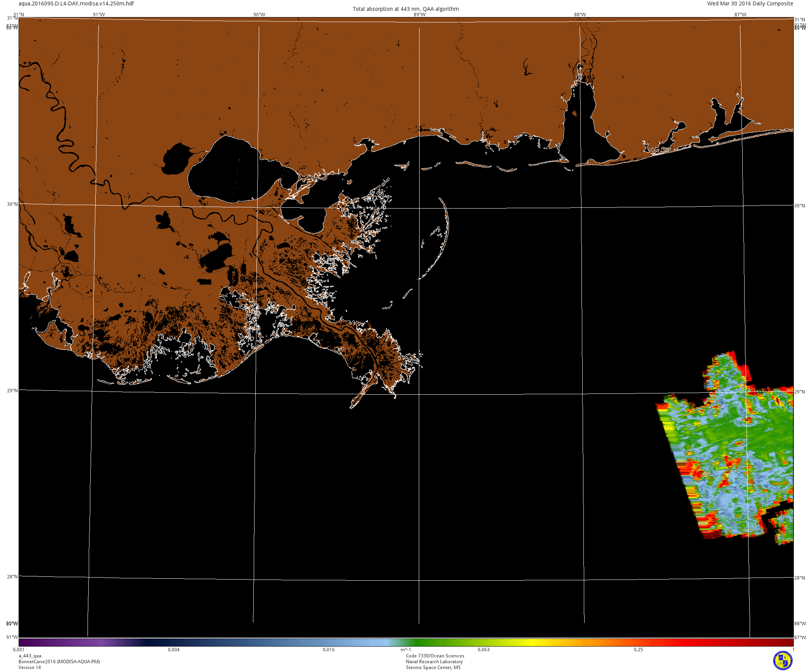Click the 'Wed Mar 30 2016 Daily Composite' label
Screen dimensions: 812x671
[750, 3]
